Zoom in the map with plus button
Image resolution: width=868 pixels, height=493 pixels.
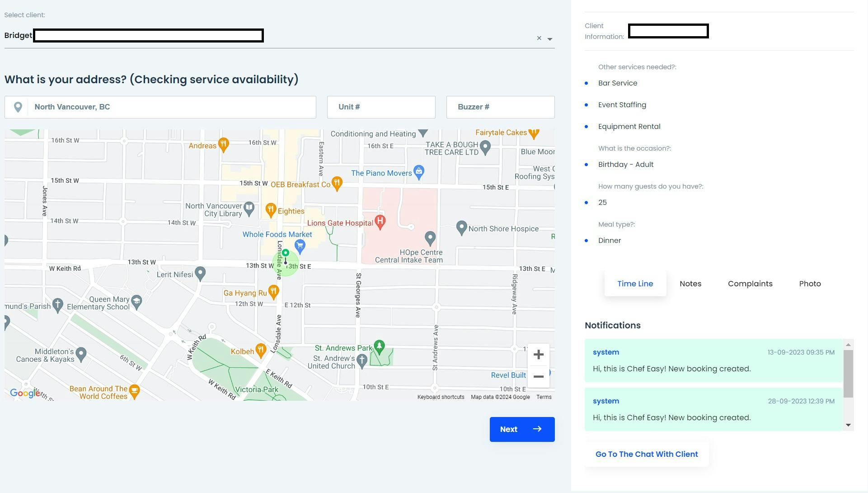tap(538, 355)
